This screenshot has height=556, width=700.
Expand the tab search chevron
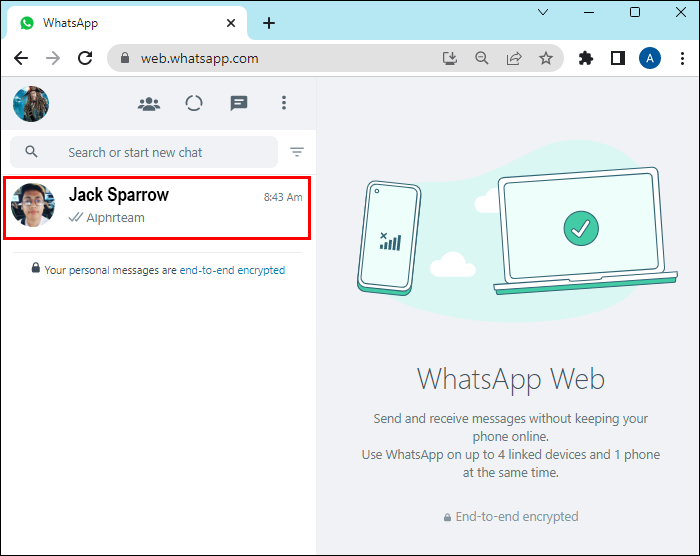[543, 12]
